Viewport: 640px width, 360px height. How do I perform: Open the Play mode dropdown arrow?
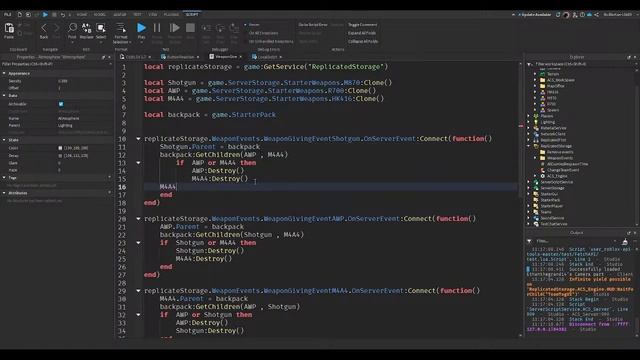[x=141, y=42]
